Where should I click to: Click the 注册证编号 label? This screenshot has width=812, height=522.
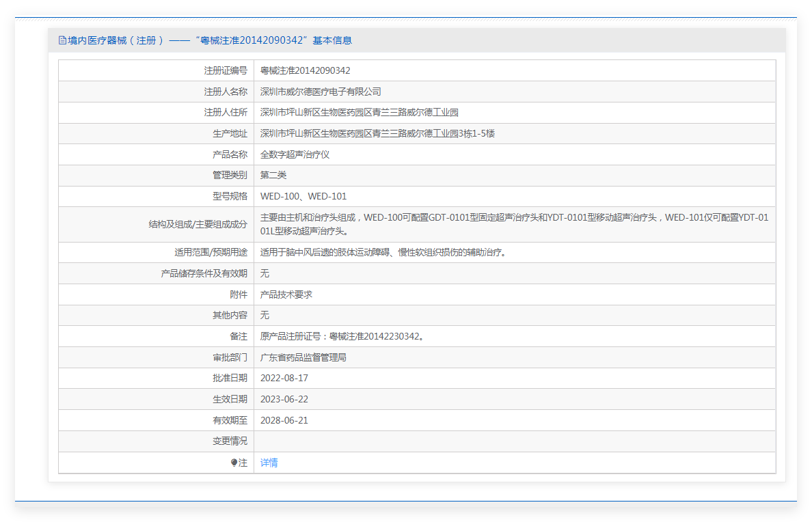(x=226, y=70)
